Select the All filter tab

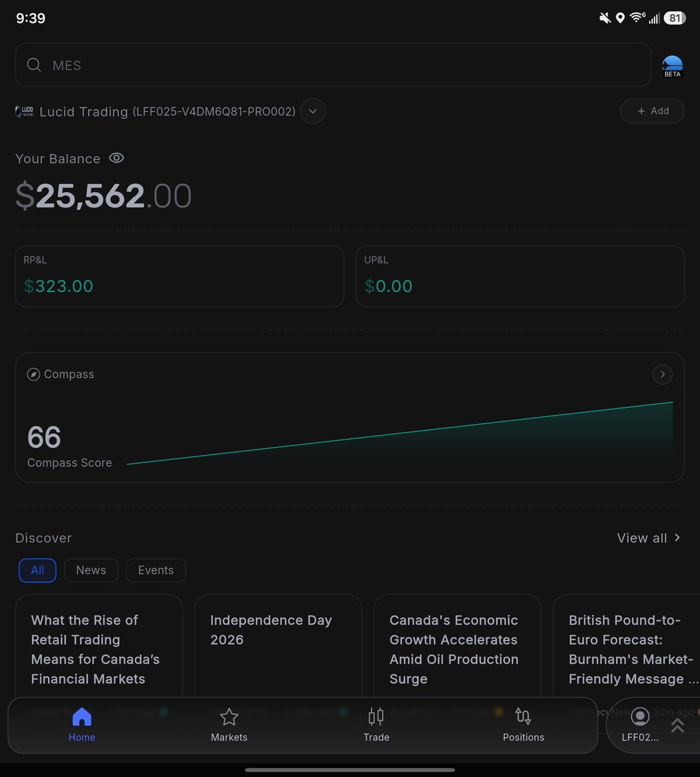click(x=38, y=570)
